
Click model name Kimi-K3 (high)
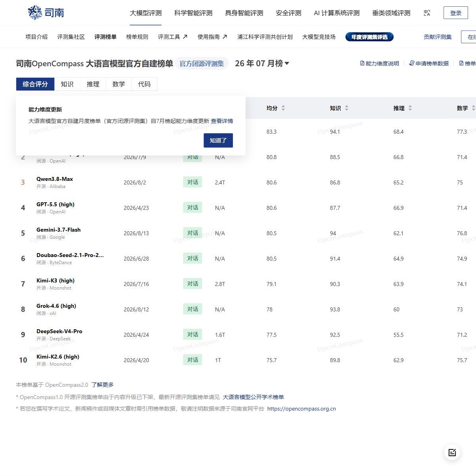pos(56,280)
